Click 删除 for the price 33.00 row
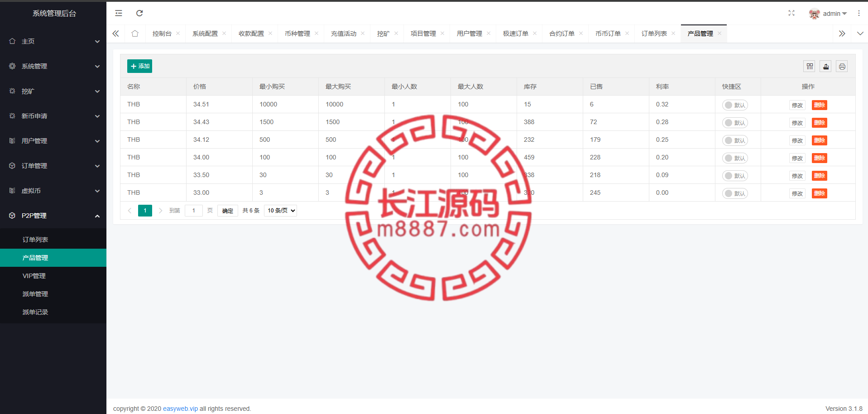Screen dimensions: 868x414 coord(820,193)
